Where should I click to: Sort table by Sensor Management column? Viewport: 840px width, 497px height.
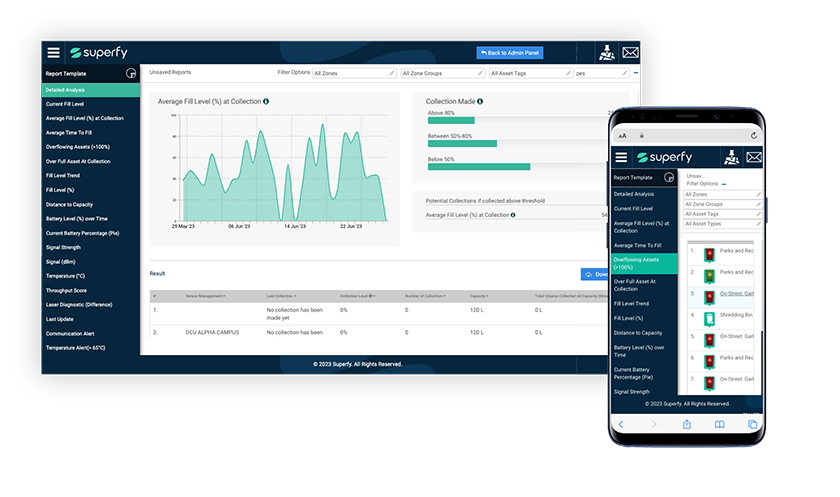click(x=205, y=296)
